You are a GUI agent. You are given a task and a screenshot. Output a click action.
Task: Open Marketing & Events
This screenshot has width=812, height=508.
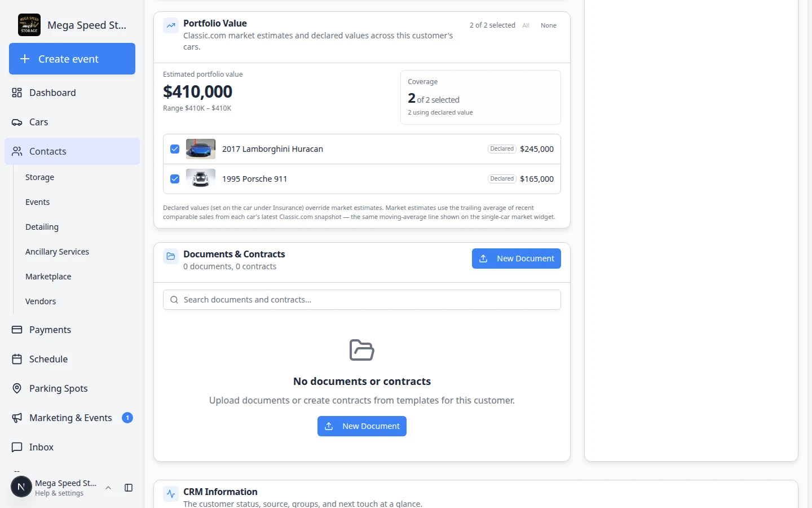(72, 418)
